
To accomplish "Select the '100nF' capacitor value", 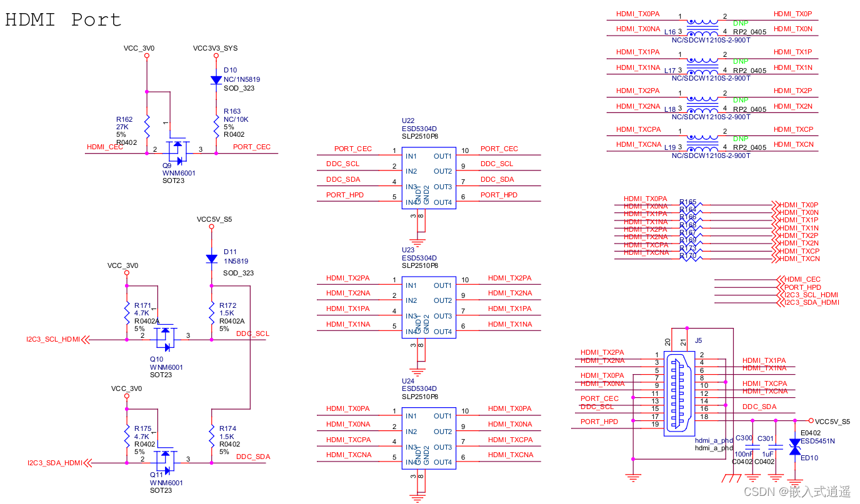I will (x=744, y=454).
